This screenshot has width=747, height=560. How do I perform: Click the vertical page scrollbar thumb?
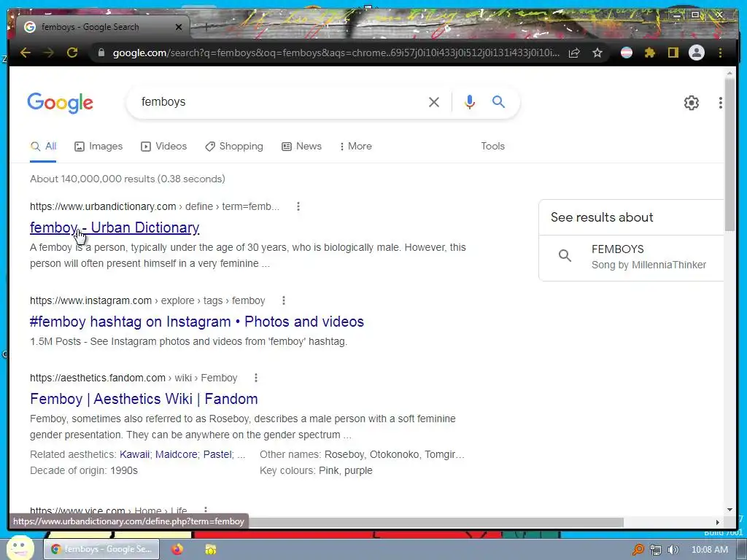click(x=729, y=155)
